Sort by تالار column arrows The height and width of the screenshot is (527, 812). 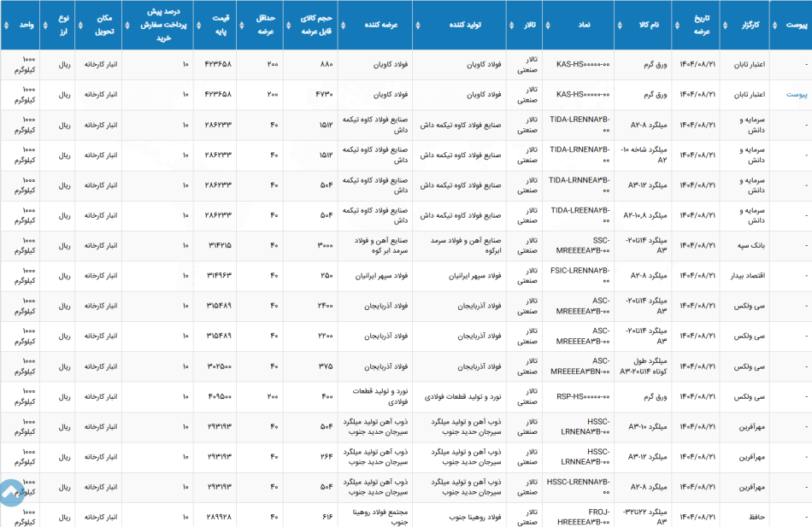pyautogui.click(x=512, y=25)
